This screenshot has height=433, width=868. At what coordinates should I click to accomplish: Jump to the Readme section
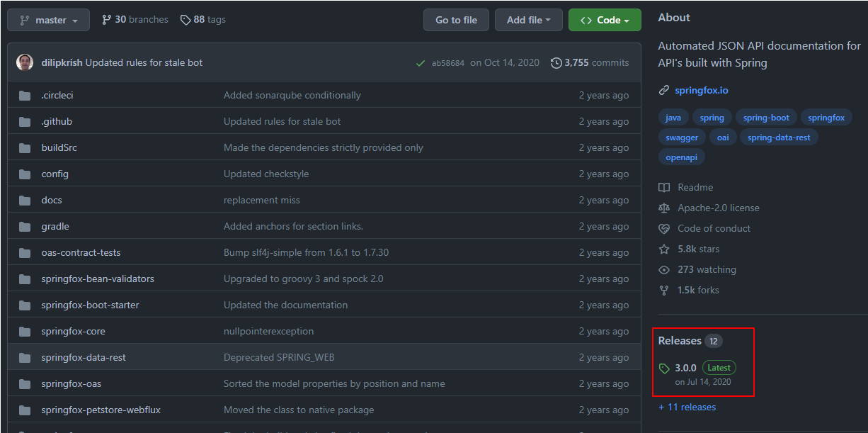click(x=686, y=187)
